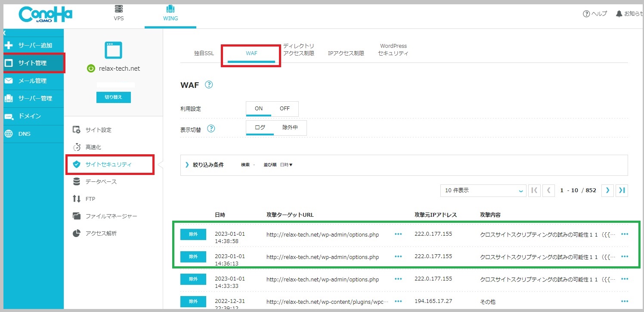
Task: Click the 日時 column header
Action: tap(220, 215)
